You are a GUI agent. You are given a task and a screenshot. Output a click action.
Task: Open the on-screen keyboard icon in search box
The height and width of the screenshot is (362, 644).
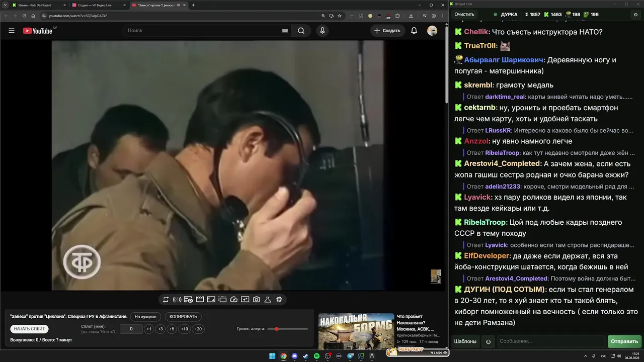(285, 31)
